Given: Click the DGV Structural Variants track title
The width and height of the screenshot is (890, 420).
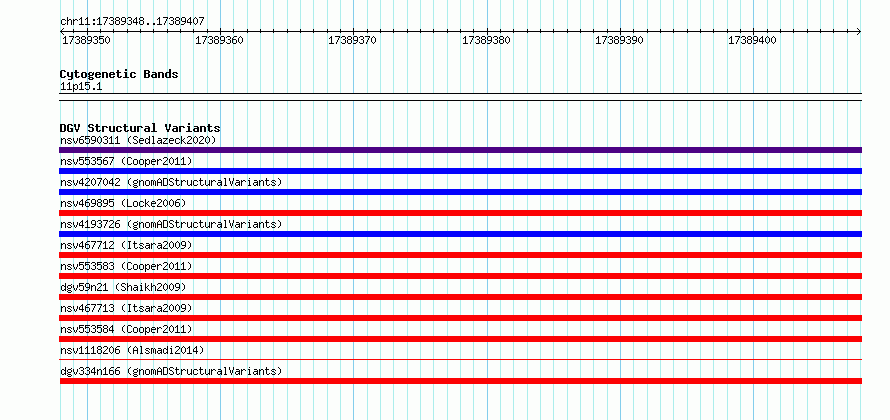Looking at the screenshot, I should 140,128.
